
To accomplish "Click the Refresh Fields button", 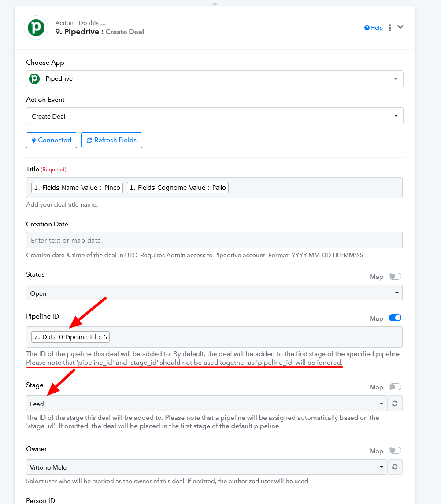I will point(111,140).
